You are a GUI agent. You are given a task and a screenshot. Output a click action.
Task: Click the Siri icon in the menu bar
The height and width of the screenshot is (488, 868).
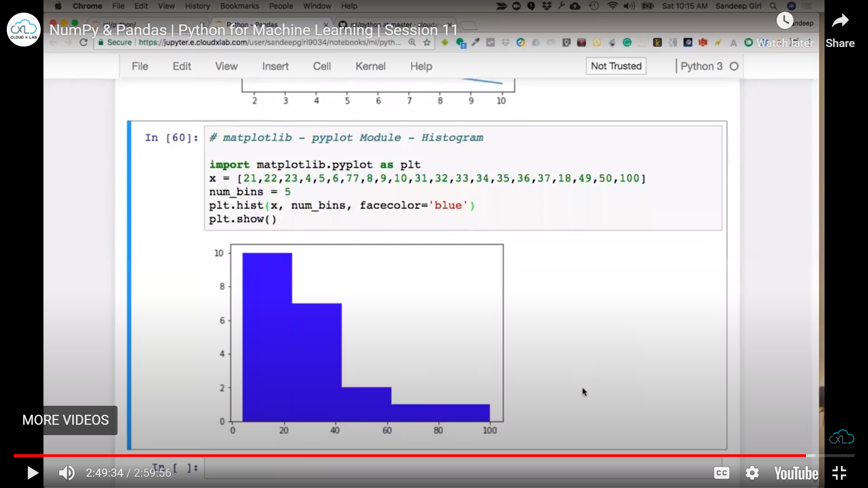pos(793,6)
